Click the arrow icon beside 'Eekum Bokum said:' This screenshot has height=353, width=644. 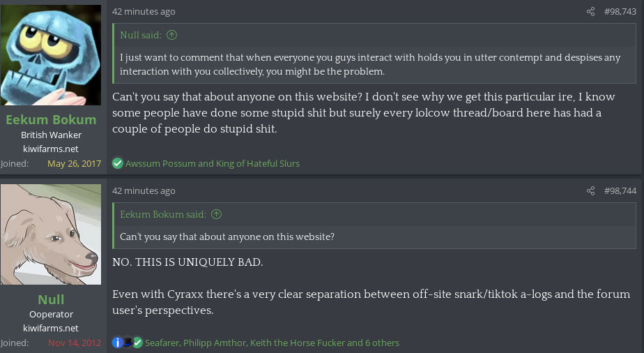(217, 214)
